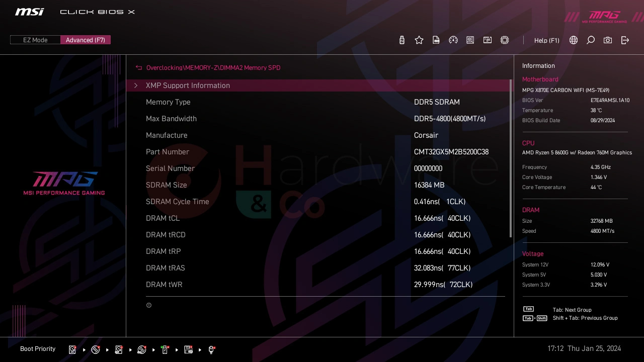Viewport: 644px width, 362px height.
Task: Click the DRAM Speed 4800 MT/s value
Action: (x=602, y=231)
